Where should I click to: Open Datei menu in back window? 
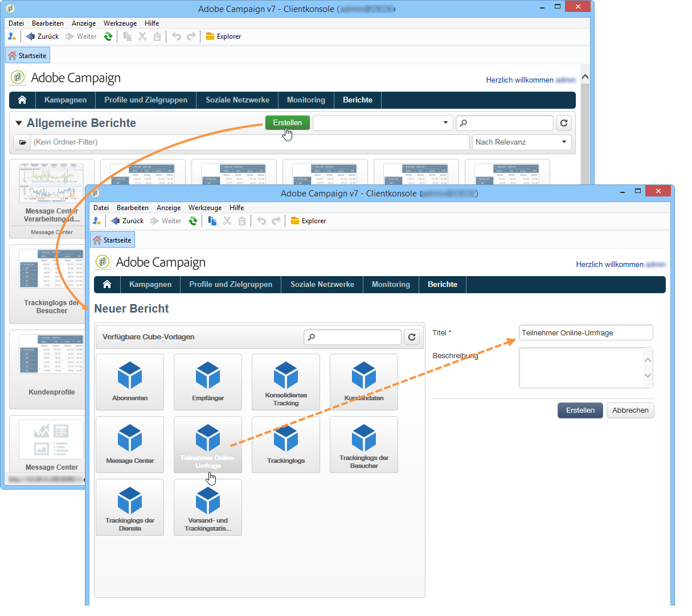pos(16,23)
